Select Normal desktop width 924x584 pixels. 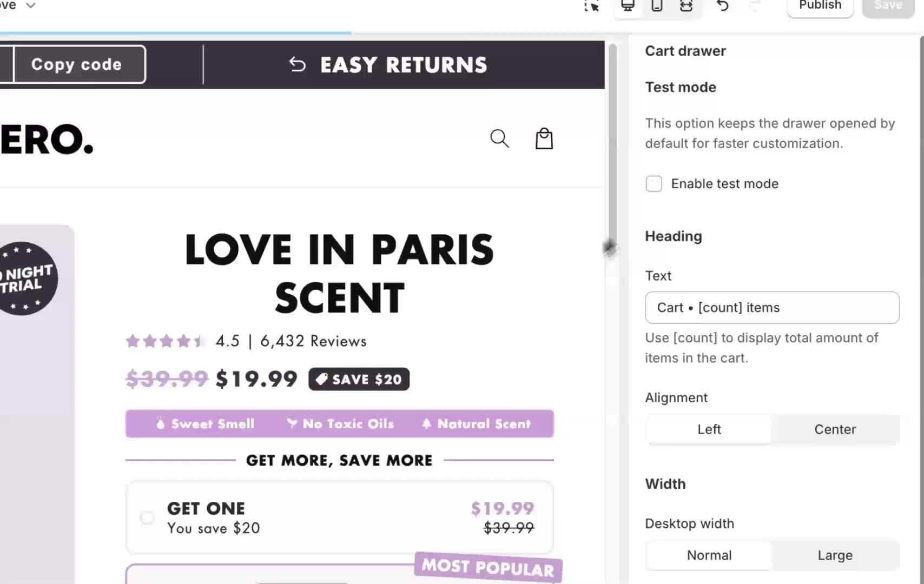point(709,555)
